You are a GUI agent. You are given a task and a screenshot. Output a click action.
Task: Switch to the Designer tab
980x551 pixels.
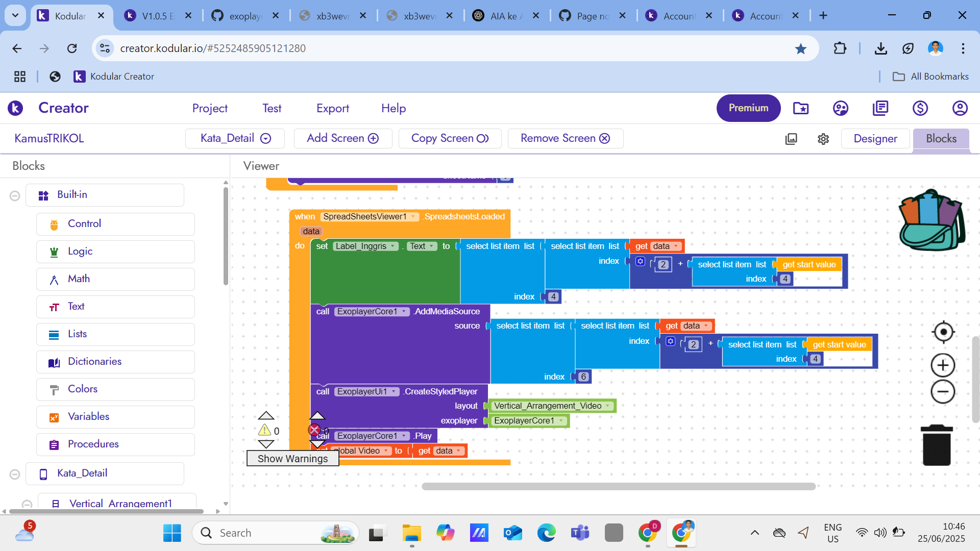point(875,139)
